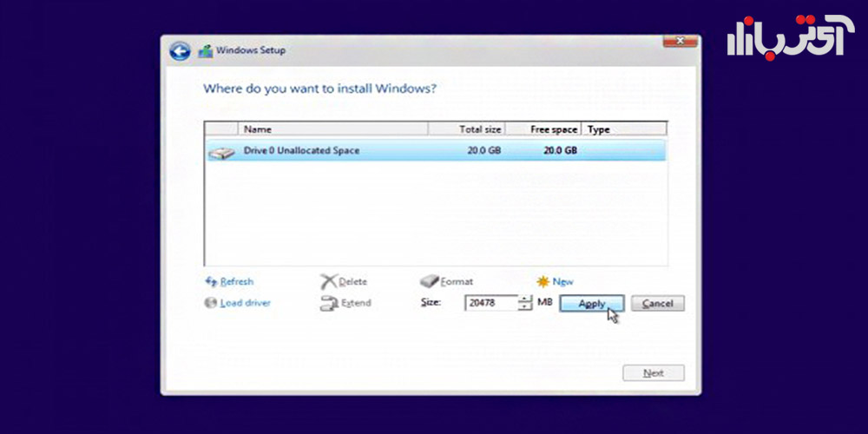Focus the Size input field showing 20478
The image size is (868, 434).
(x=491, y=303)
